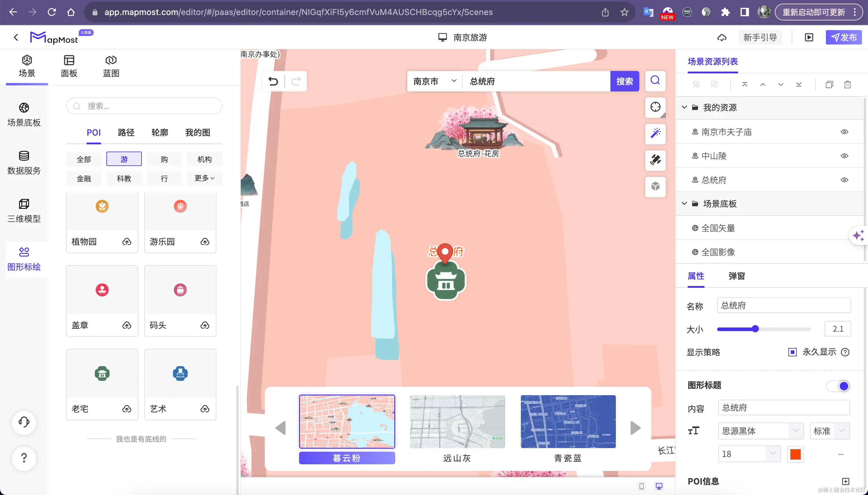Click the locate crosshair icon

click(655, 107)
